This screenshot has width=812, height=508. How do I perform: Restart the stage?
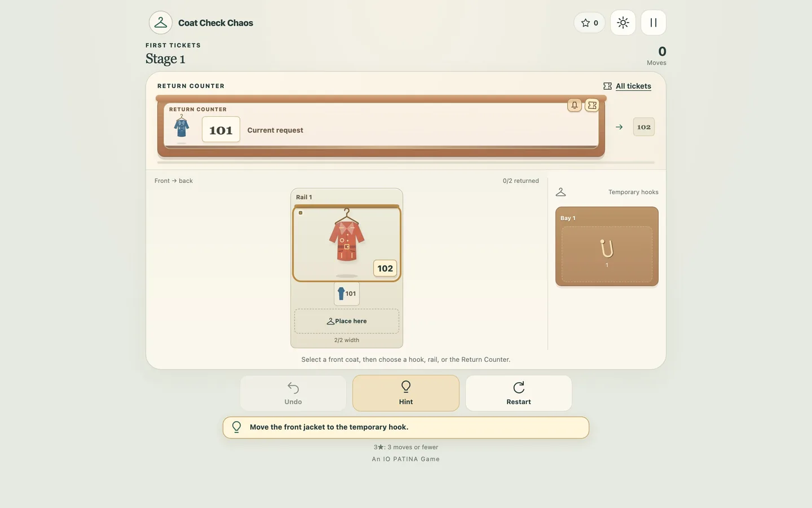tap(519, 393)
